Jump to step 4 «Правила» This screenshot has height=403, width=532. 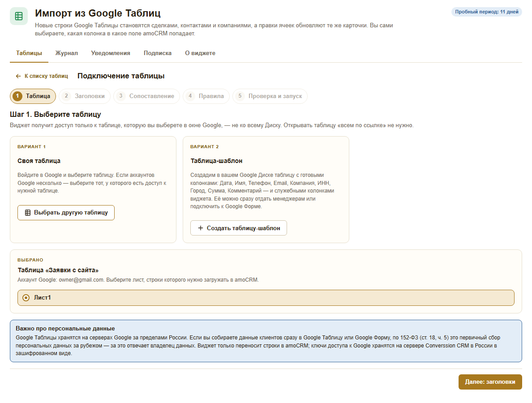pos(206,96)
